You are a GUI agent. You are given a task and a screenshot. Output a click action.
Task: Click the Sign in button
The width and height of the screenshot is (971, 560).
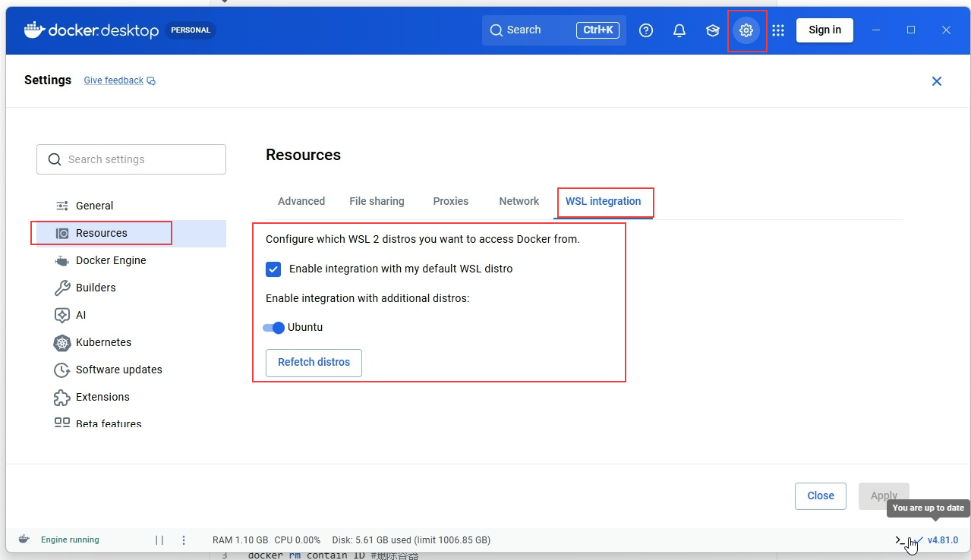point(824,30)
